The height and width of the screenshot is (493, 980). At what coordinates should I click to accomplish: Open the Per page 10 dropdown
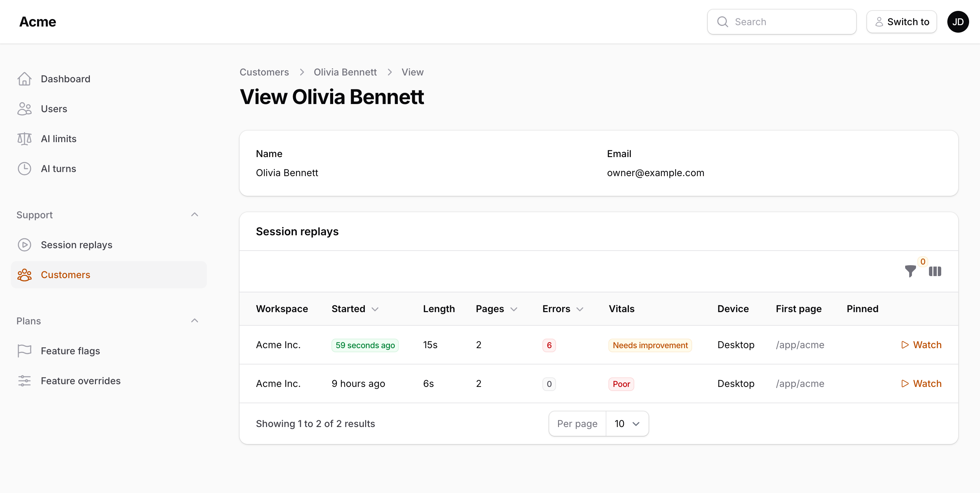point(627,424)
